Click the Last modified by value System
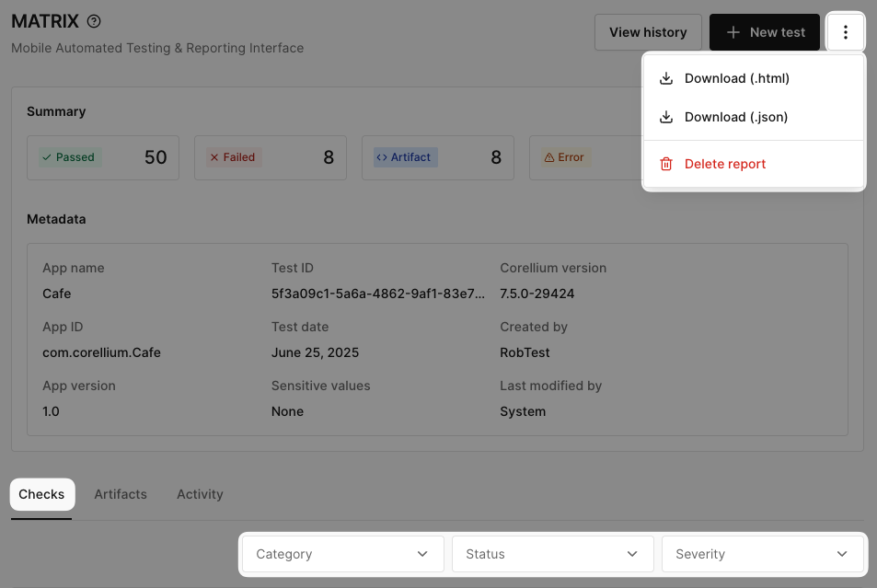Viewport: 877px width, 588px height. point(523,411)
